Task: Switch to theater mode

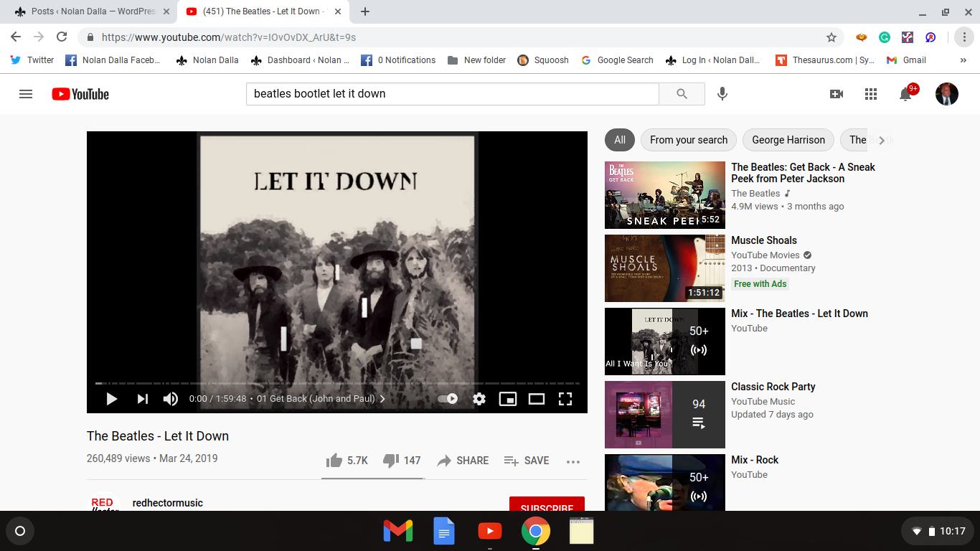Action: pos(537,399)
